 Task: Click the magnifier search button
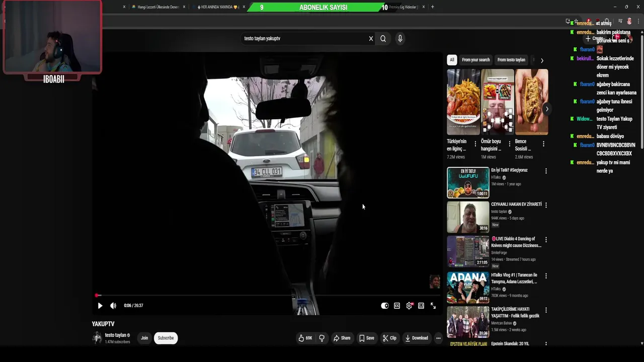(x=383, y=39)
